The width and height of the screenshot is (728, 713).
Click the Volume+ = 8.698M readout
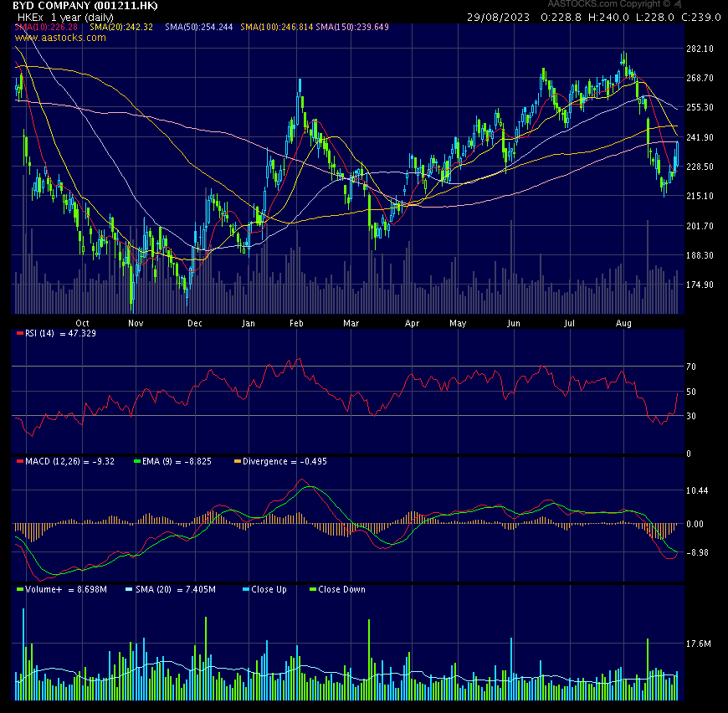pos(66,589)
